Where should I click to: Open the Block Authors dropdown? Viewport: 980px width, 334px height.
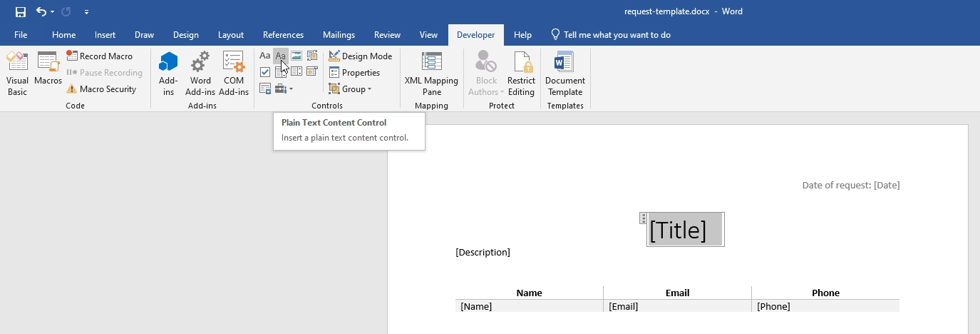486,74
